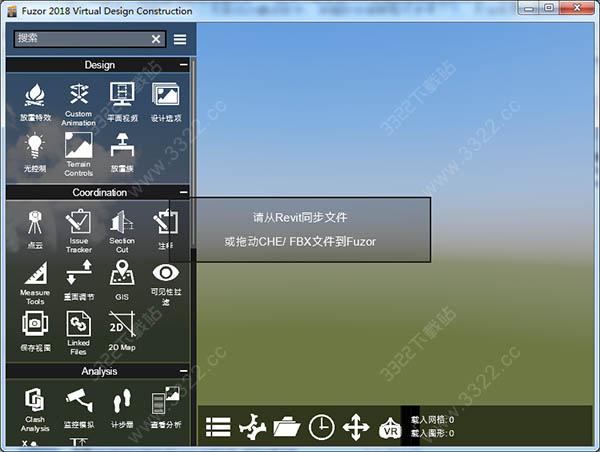600x452 pixels.
Task: Launch the GIS map tool
Action: click(122, 280)
